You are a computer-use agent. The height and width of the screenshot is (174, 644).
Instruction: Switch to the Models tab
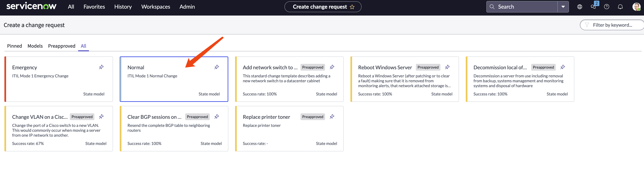click(35, 46)
